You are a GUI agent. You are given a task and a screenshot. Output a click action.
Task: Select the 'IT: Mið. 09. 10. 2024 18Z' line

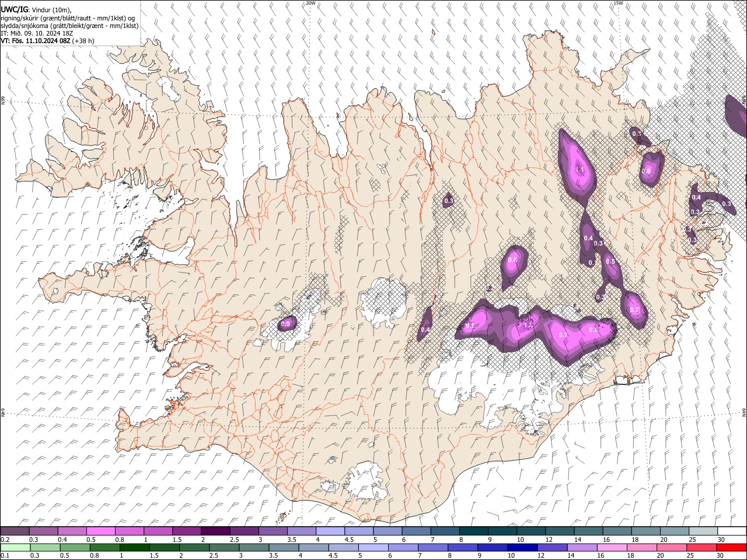37,33
